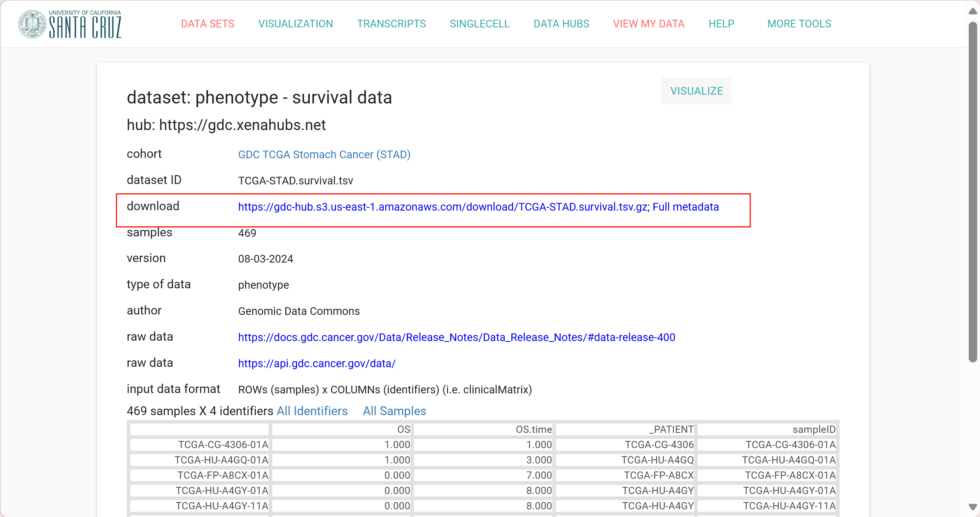Open the Full metadata link
This screenshot has width=980, height=517.
[x=686, y=207]
